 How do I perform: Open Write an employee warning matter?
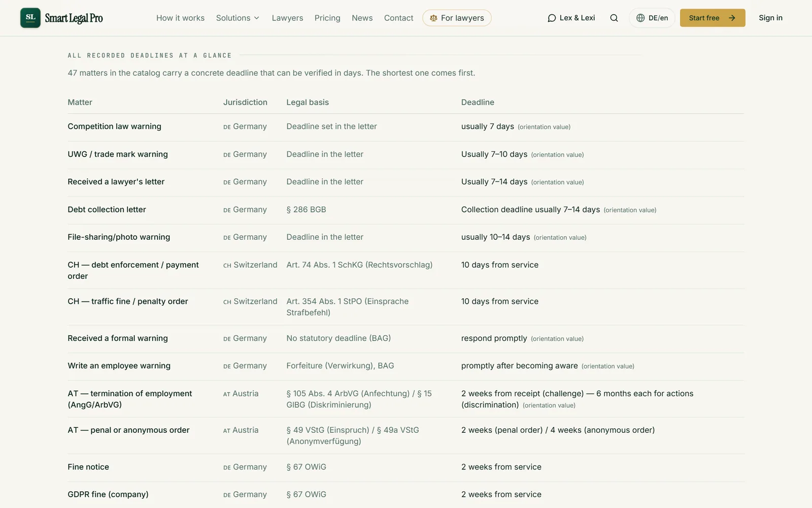(x=119, y=366)
